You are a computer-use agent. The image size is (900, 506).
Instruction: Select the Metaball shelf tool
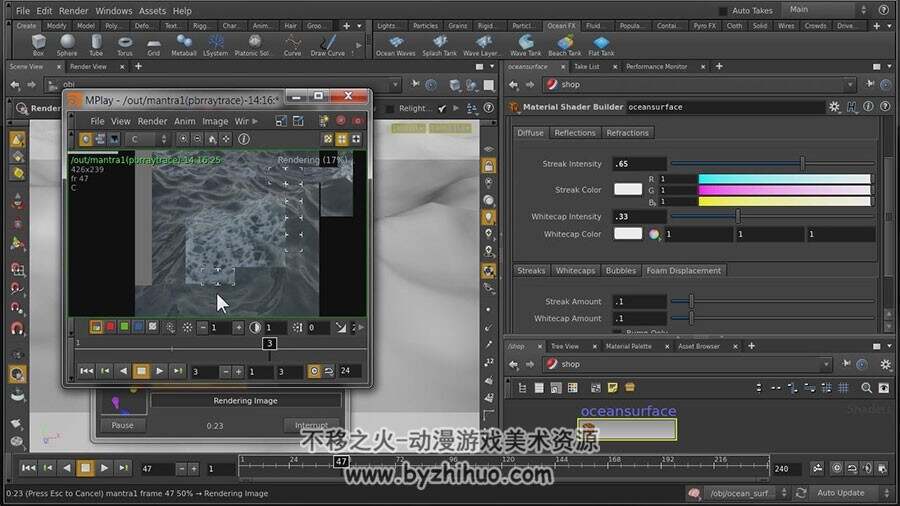pyautogui.click(x=184, y=45)
